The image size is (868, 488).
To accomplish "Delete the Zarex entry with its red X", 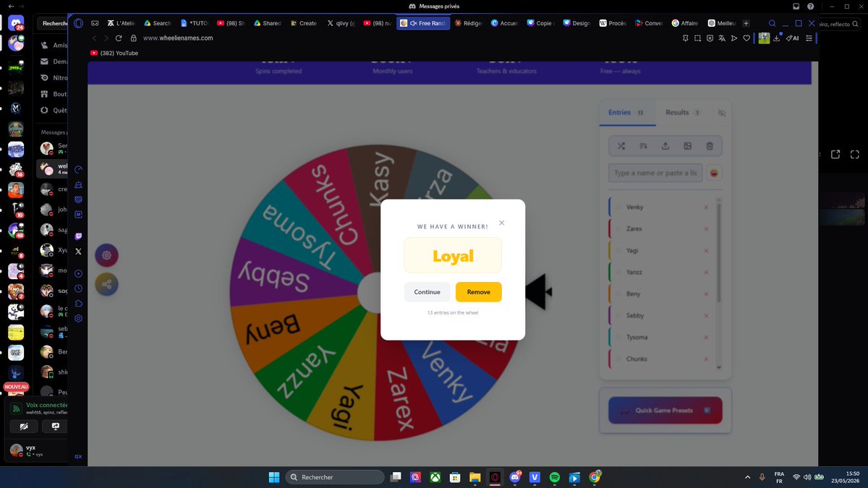I will pos(706,229).
